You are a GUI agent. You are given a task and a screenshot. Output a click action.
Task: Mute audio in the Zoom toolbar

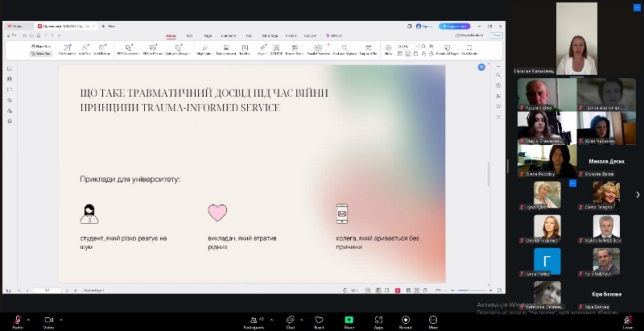(x=18, y=321)
